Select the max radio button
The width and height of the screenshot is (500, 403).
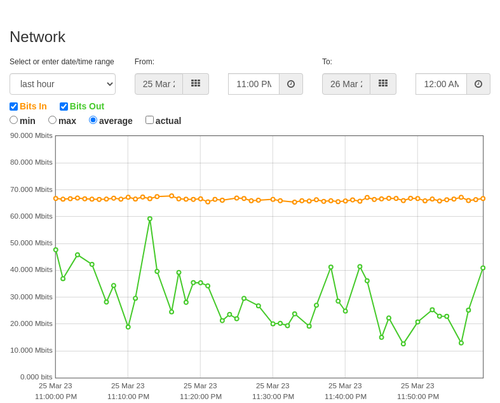[52, 120]
